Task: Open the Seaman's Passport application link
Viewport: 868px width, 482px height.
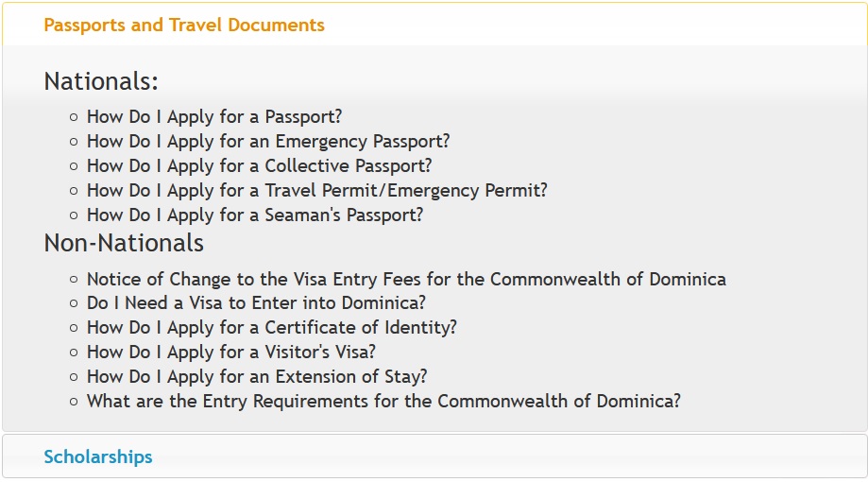Action: (255, 215)
